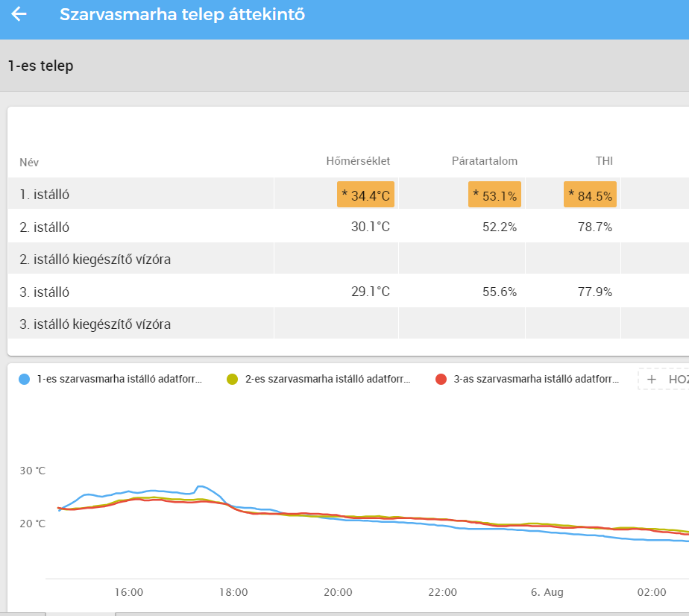
Task: Toggle the blue 1-es szarvasmarha istálló series
Action: [24, 379]
